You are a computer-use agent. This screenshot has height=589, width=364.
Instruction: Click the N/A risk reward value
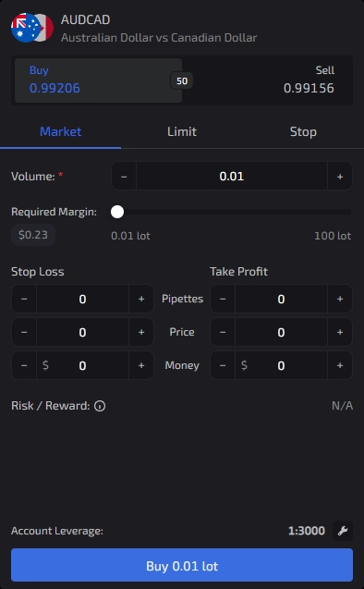coord(342,406)
